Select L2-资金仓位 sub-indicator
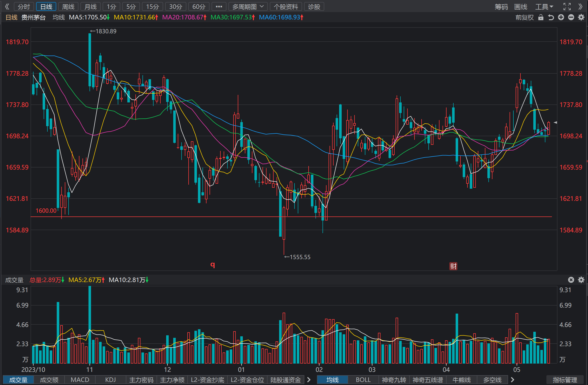The image size is (588, 385). [247, 380]
